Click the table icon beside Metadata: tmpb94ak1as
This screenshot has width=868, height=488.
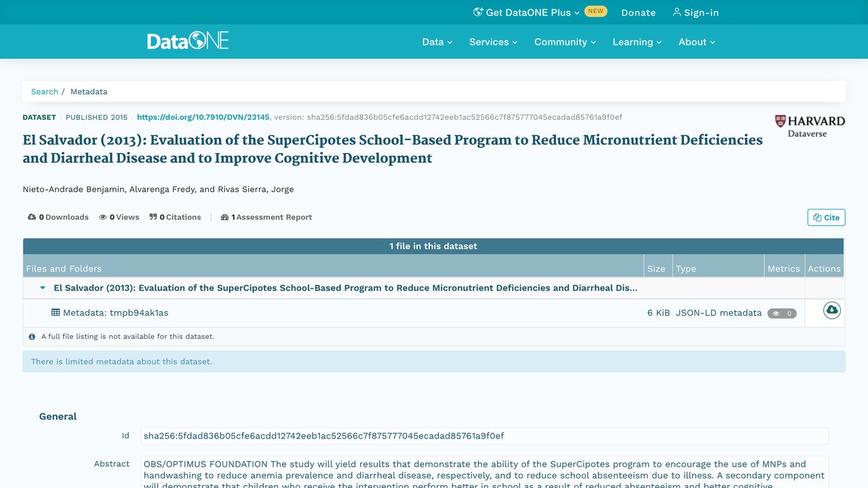tap(56, 312)
